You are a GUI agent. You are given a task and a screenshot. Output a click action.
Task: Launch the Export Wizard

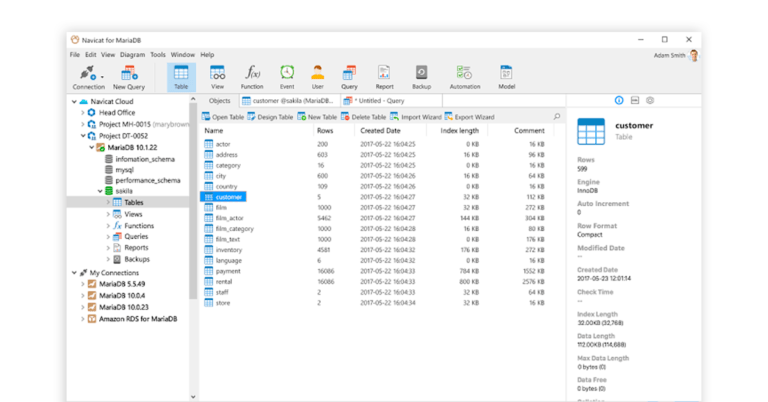[470, 117]
